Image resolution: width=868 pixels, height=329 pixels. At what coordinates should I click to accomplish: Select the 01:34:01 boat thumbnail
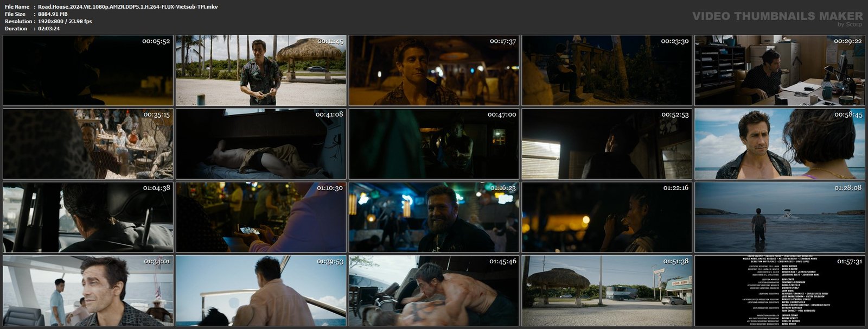(x=88, y=290)
